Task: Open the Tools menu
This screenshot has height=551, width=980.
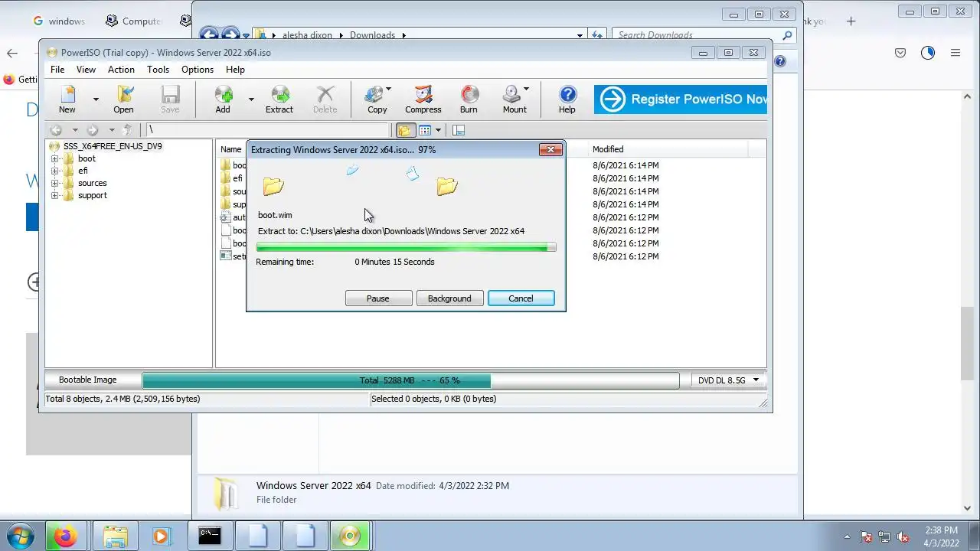Action: point(158,70)
